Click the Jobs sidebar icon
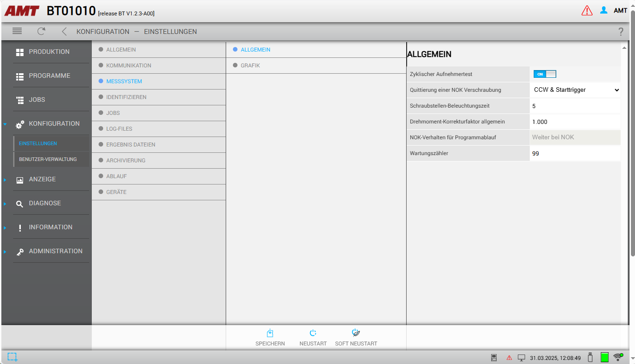 tap(19, 100)
